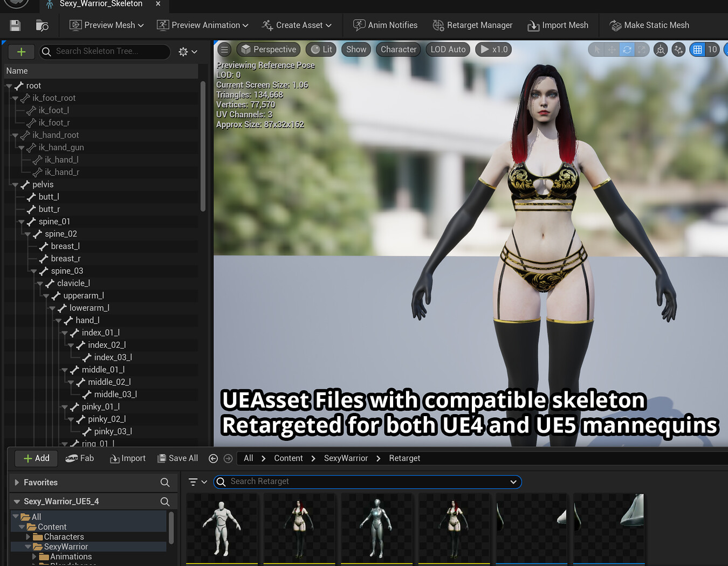Open the viewport hamburger options menu
Image resolution: width=728 pixels, height=566 pixels.
[x=224, y=50]
